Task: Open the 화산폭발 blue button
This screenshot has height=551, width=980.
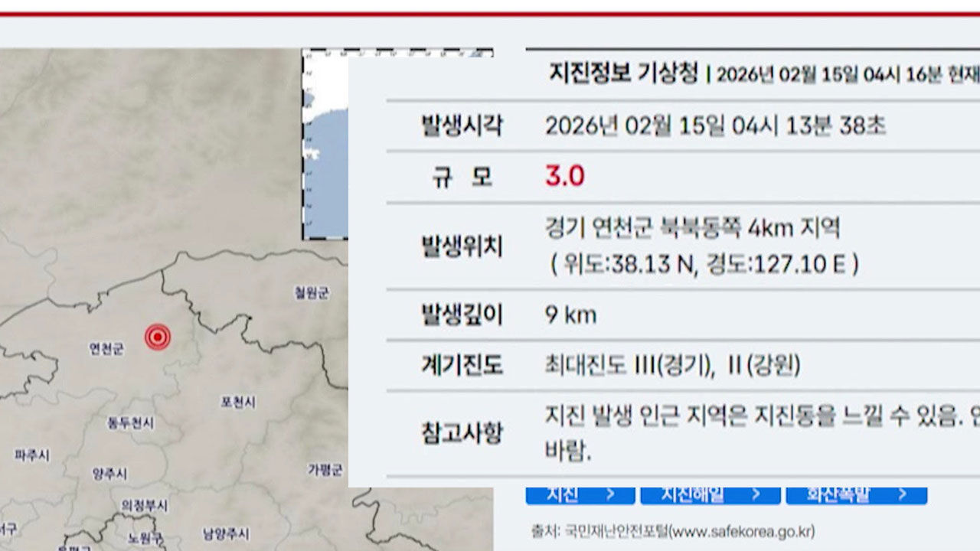Action: [856, 496]
